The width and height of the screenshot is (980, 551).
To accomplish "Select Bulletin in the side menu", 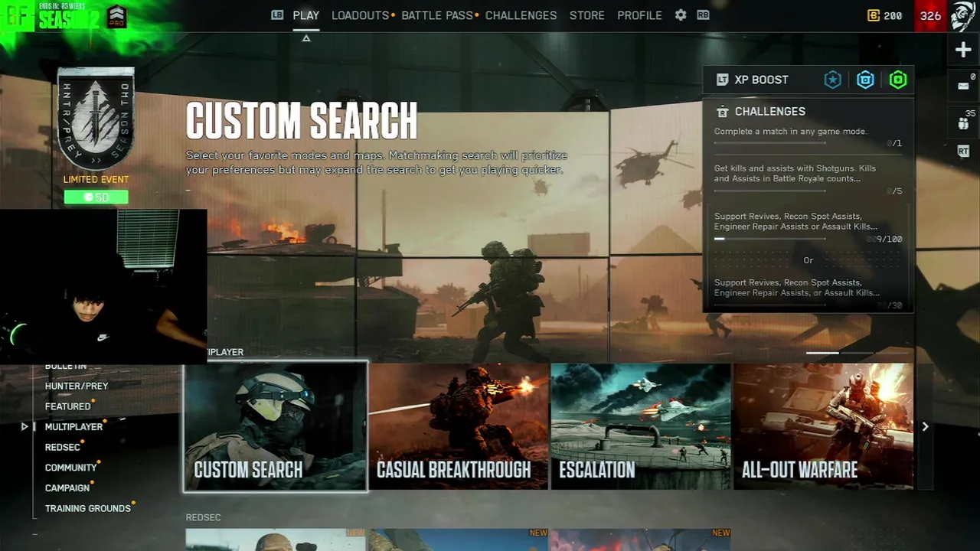I will 66,367.
